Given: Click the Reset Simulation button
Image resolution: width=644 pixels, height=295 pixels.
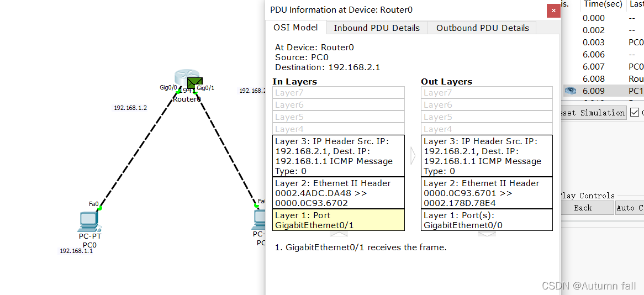Looking at the screenshot, I should [594, 113].
